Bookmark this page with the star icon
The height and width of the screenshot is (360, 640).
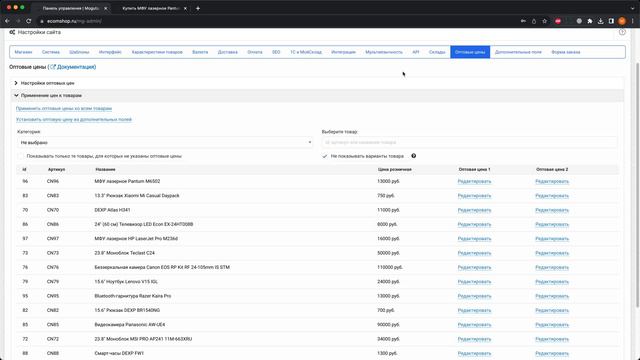click(x=544, y=21)
